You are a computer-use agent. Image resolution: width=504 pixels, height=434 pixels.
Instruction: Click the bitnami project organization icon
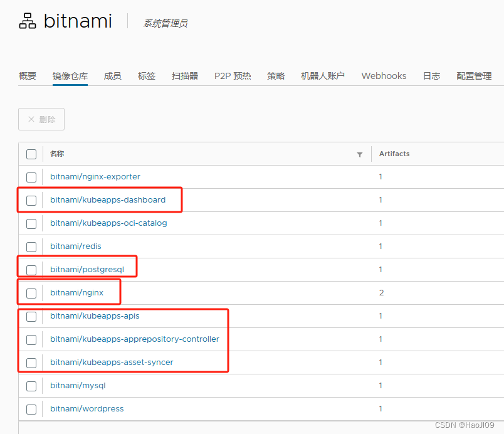click(x=28, y=21)
